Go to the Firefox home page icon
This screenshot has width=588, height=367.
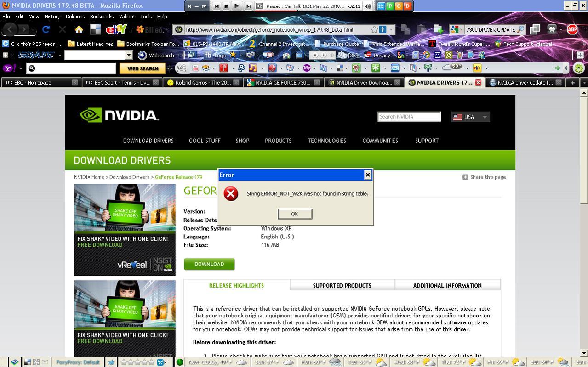(79, 30)
